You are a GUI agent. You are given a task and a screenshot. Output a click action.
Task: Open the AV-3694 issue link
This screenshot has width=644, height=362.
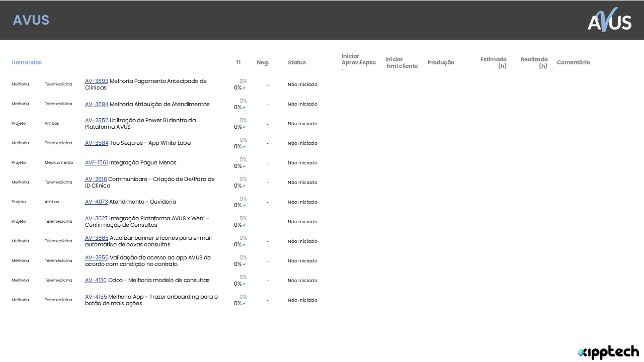(x=97, y=104)
